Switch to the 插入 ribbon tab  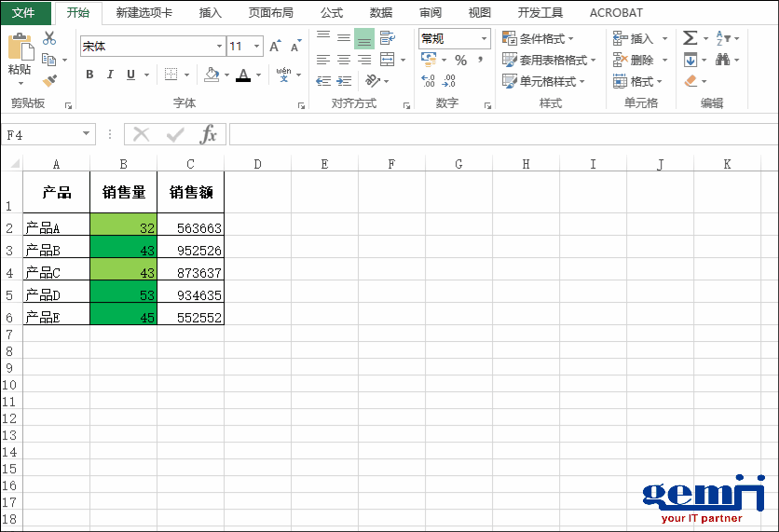click(211, 13)
